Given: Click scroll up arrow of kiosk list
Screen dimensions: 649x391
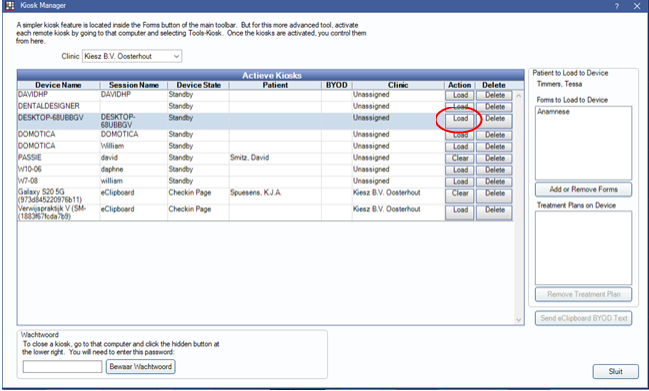Looking at the screenshot, I should click(x=519, y=96).
